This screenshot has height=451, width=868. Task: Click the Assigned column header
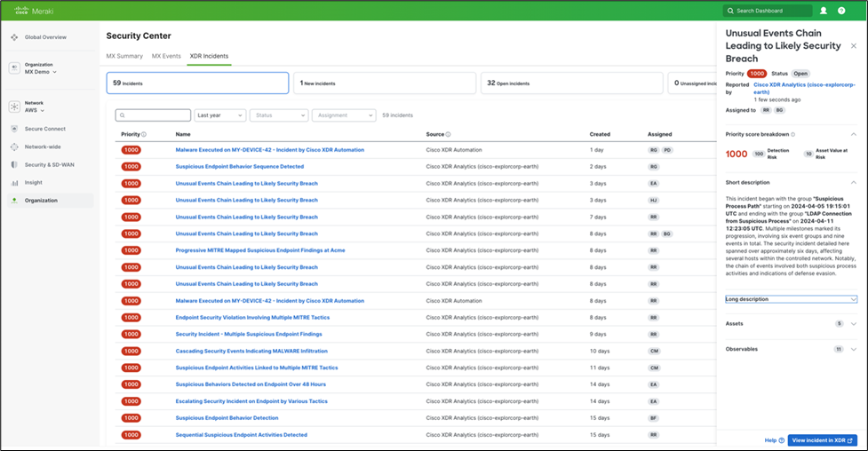pyautogui.click(x=660, y=134)
